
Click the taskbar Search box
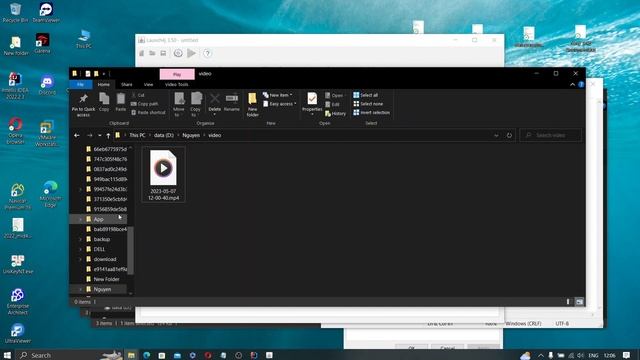69,356
